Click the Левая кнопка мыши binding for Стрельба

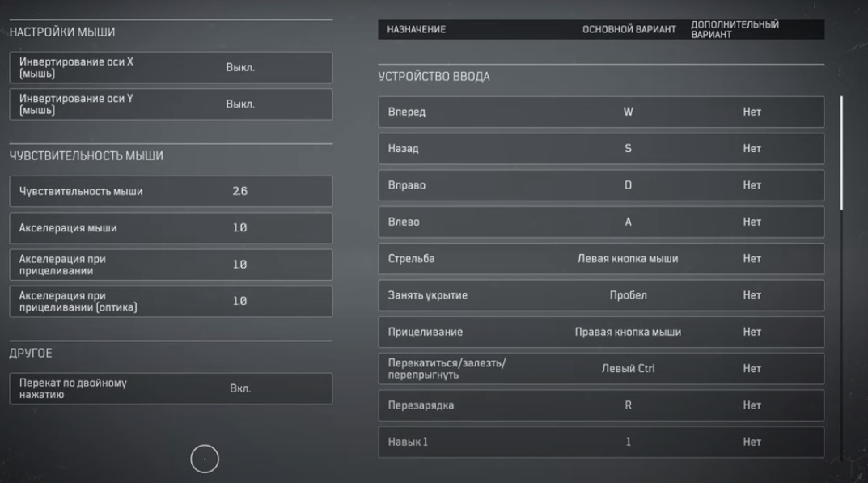click(x=628, y=259)
